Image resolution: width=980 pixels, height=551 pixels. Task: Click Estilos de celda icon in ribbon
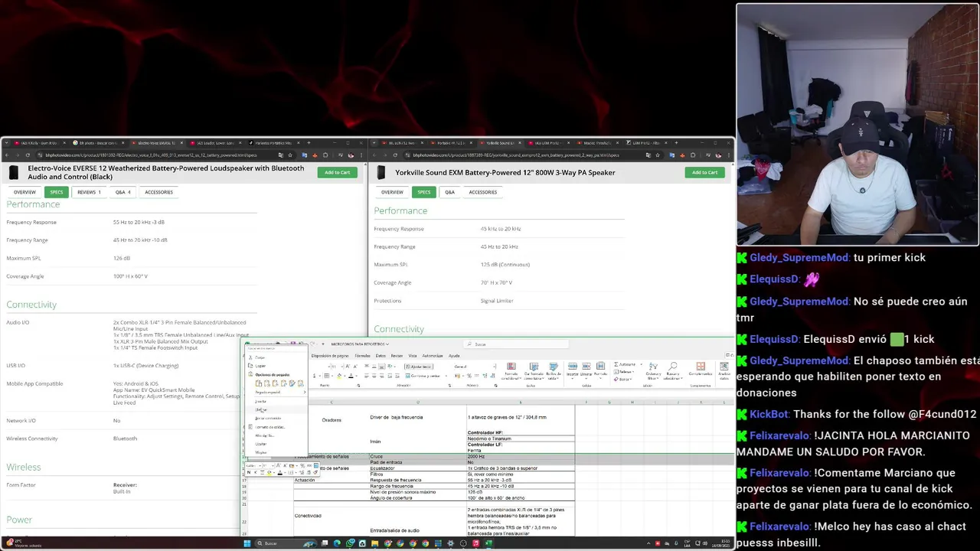[x=554, y=371]
